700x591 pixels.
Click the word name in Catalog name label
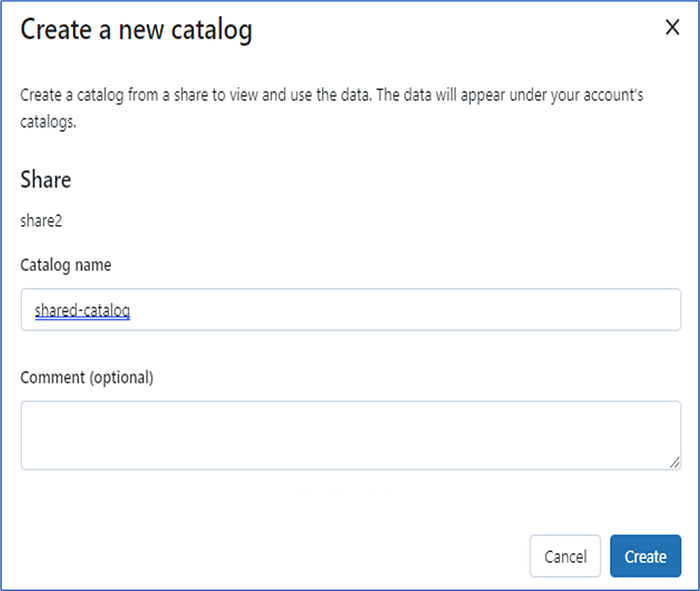coord(91,265)
